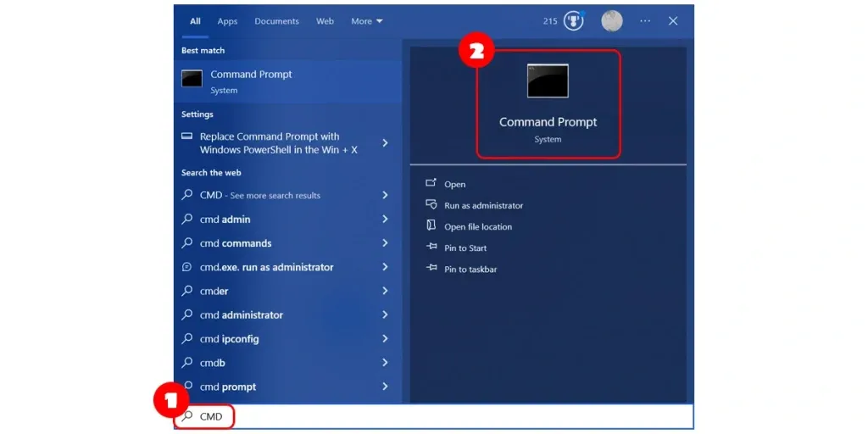Select CMD - See more search results

(x=287, y=195)
